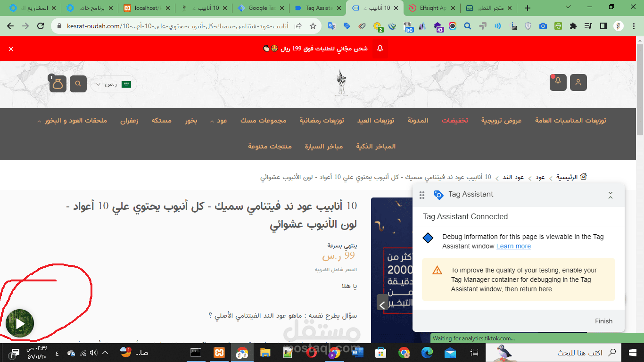The image size is (644, 362).
Task: Toggle the browser side panel
Action: coord(603,26)
